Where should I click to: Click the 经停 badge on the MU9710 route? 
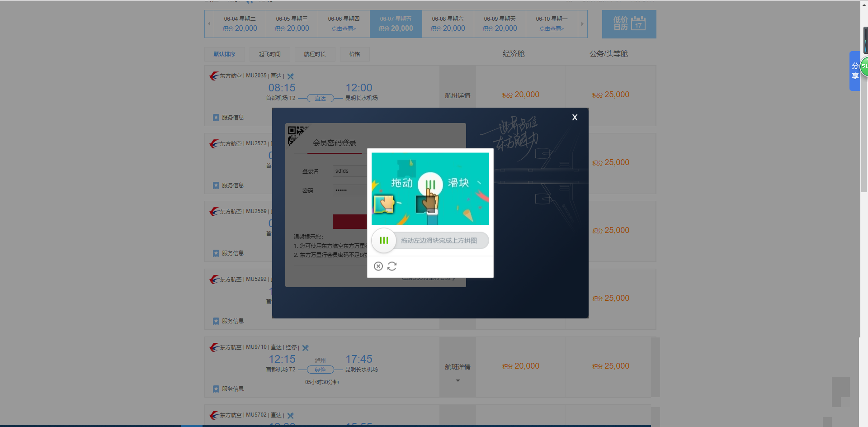(x=321, y=370)
